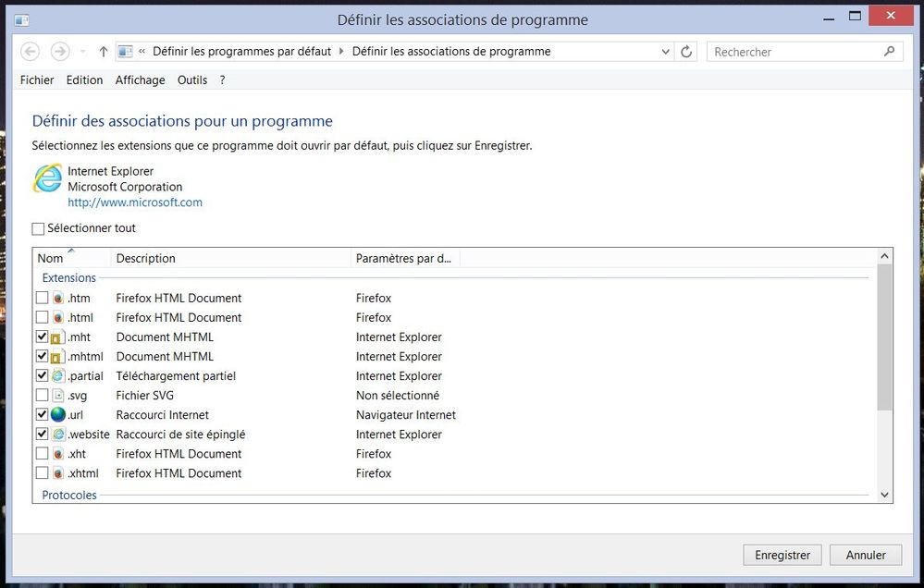Click the globe icon beside .url
924x588 pixels.
pos(58,415)
